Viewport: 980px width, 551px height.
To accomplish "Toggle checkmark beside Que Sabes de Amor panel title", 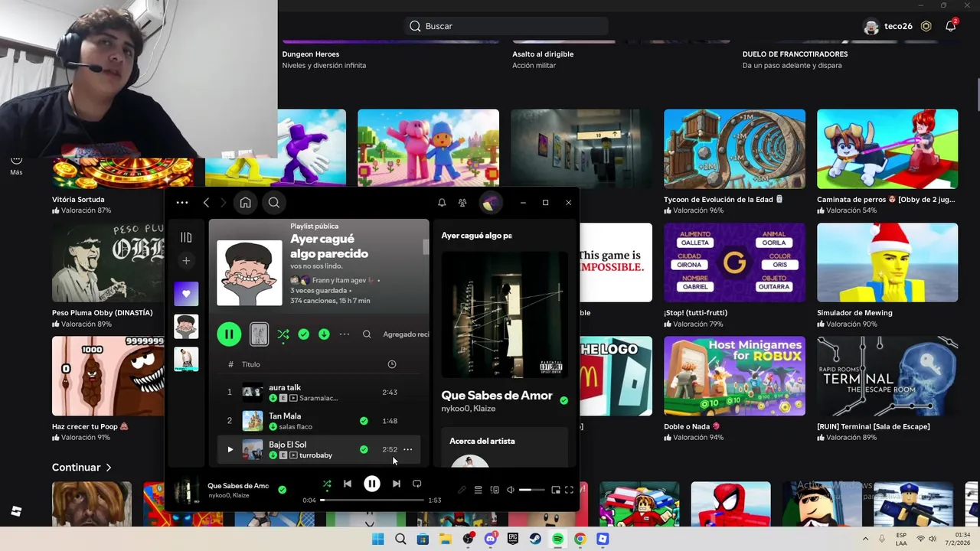I will pyautogui.click(x=564, y=400).
